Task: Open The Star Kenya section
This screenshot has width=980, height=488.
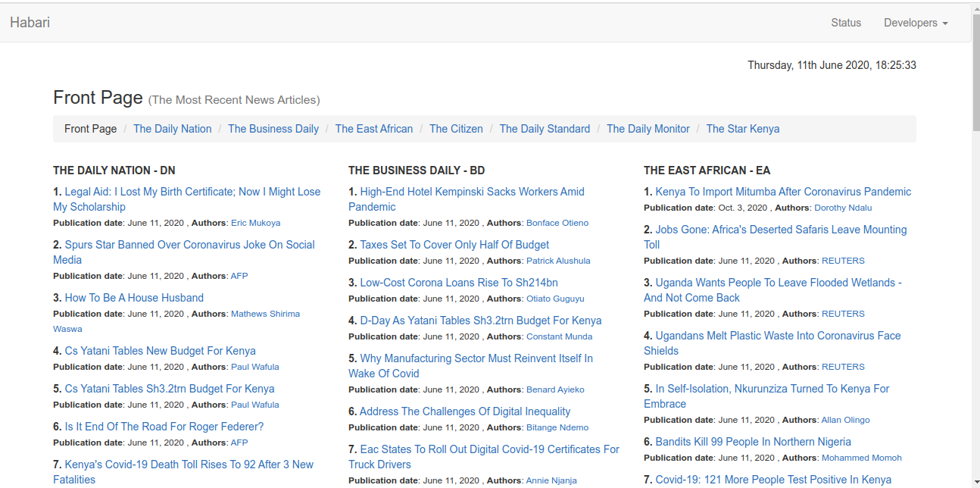Action: point(742,129)
